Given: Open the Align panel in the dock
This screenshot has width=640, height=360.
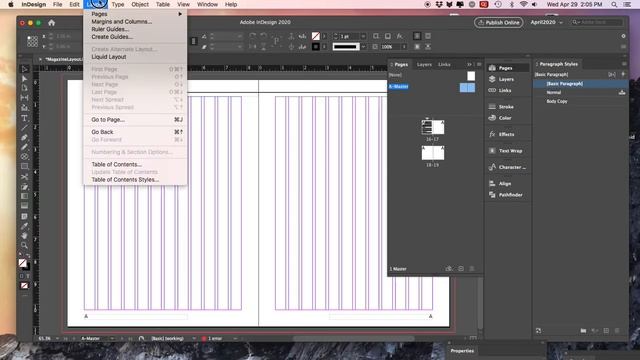Looking at the screenshot, I should point(505,184).
